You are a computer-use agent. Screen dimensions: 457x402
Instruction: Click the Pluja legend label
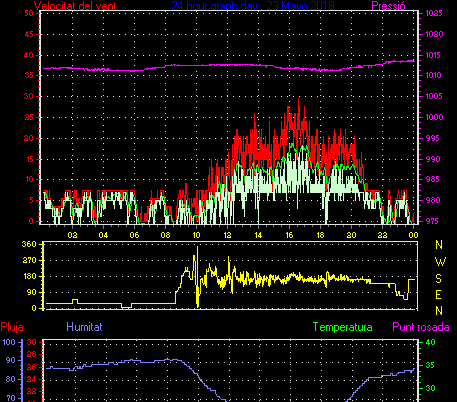click(x=12, y=327)
